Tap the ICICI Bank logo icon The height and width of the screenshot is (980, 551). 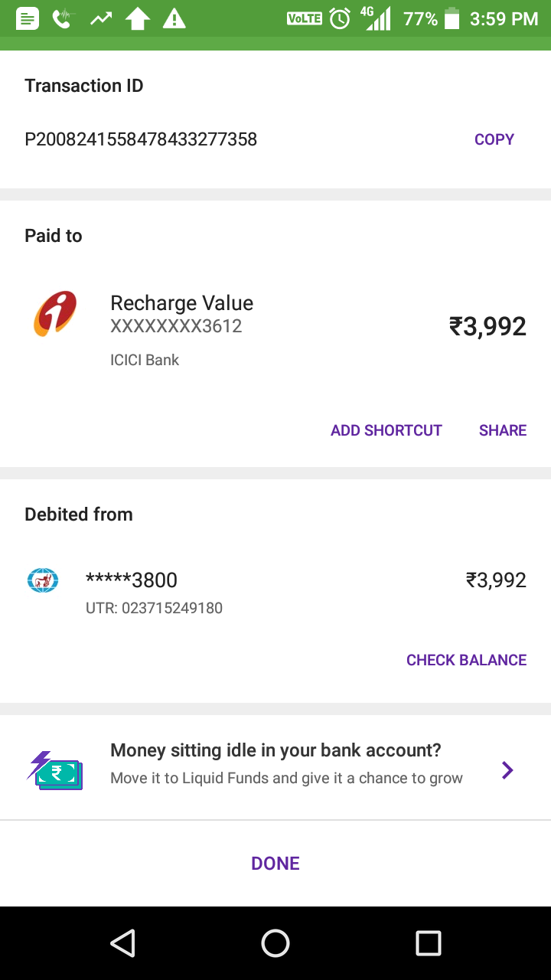coord(55,314)
